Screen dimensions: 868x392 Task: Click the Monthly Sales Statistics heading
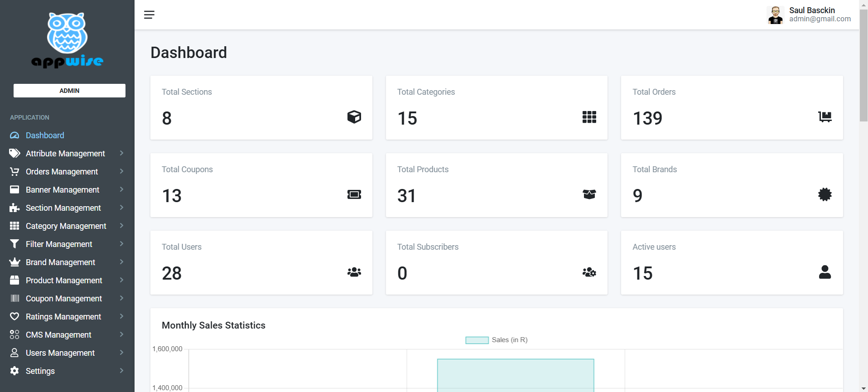(213, 325)
